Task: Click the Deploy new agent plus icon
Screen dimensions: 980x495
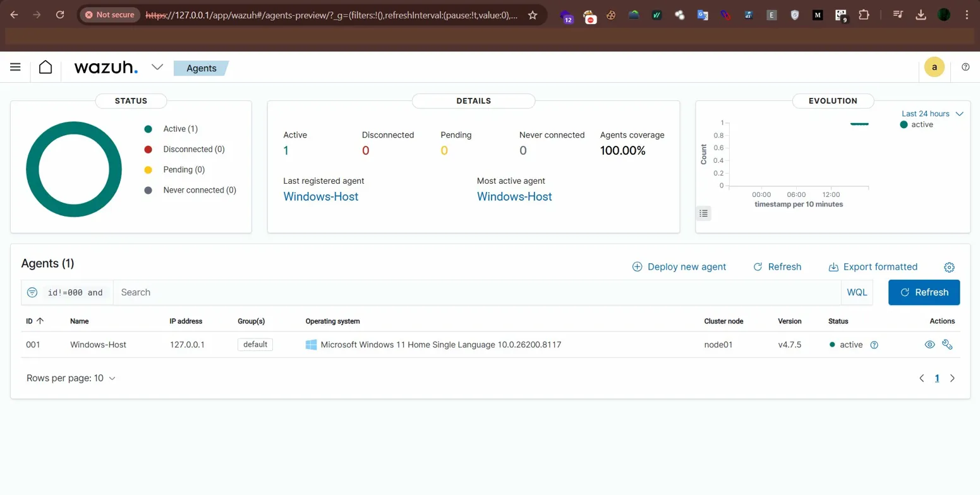Action: (x=636, y=266)
